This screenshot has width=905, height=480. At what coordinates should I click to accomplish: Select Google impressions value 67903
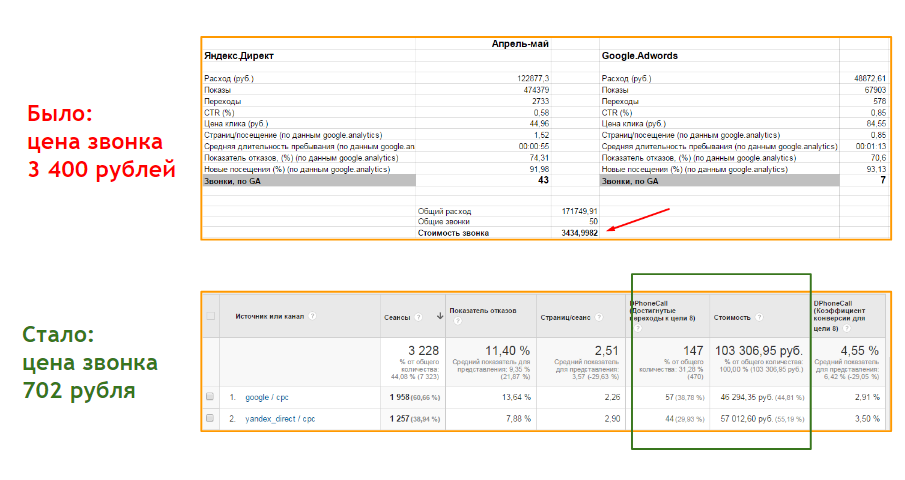pyautogui.click(x=875, y=90)
